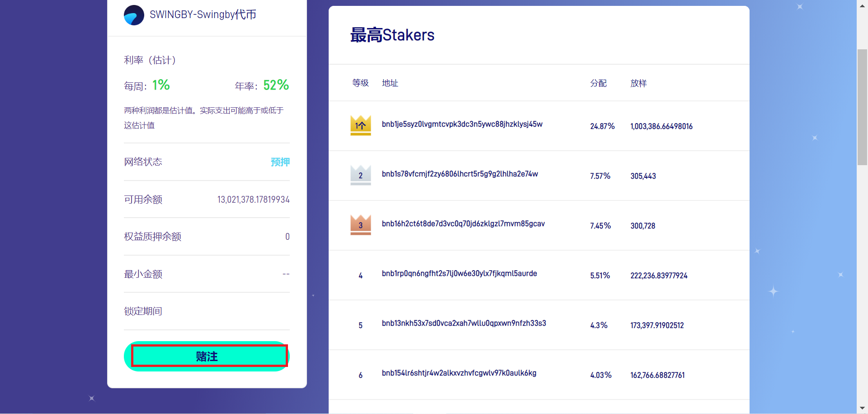
Task: Select address bnb13nkh53x7sd0vca2xah7wllu0qpxwn9nfzh33s3
Action: pos(464,323)
